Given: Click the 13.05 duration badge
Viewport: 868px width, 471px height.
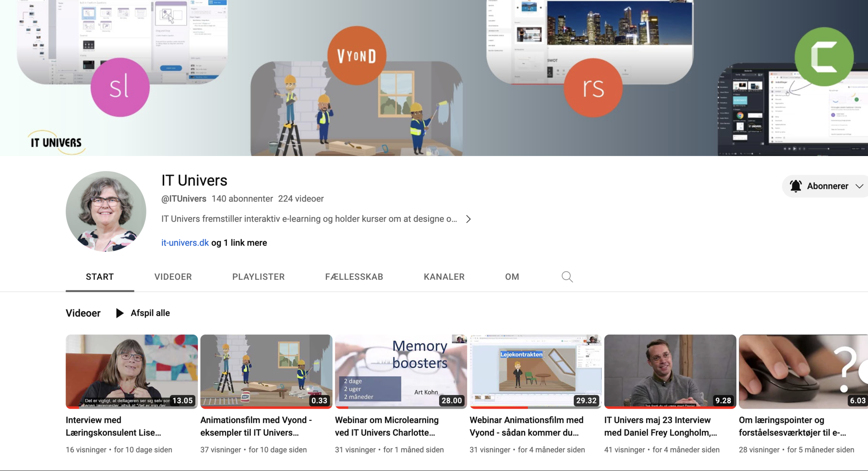Looking at the screenshot, I should pyautogui.click(x=182, y=400).
